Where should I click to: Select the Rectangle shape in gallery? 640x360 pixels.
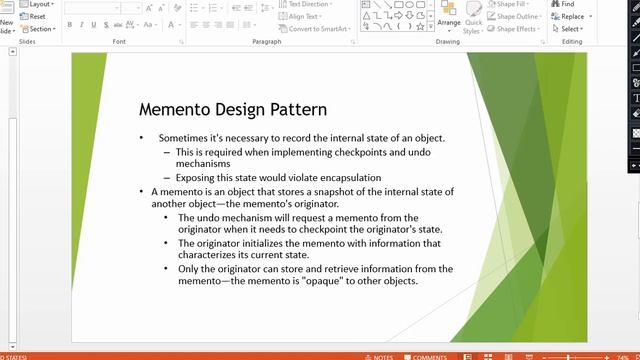[399, 4]
